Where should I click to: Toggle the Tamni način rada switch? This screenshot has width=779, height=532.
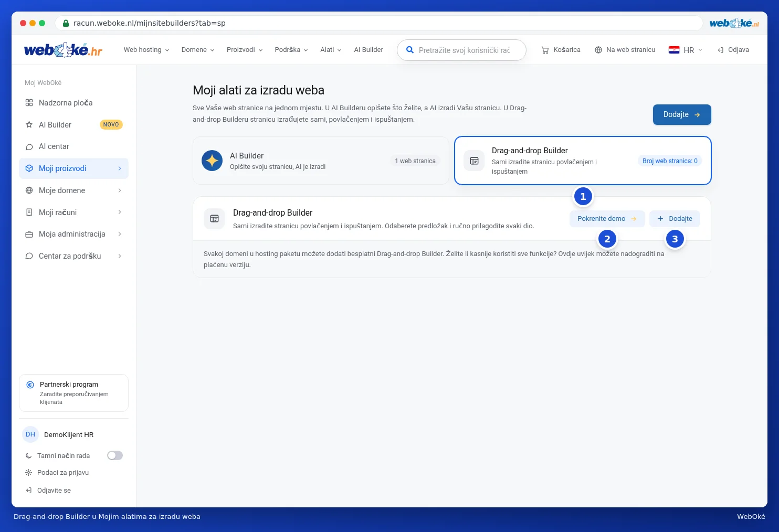(115, 455)
